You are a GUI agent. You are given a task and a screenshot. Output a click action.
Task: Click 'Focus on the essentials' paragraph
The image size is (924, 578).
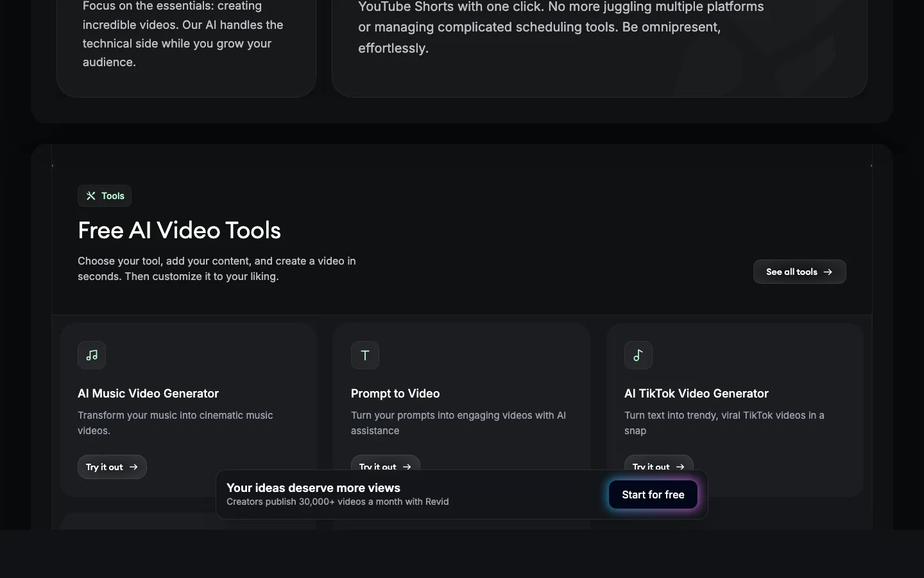pyautogui.click(x=183, y=35)
